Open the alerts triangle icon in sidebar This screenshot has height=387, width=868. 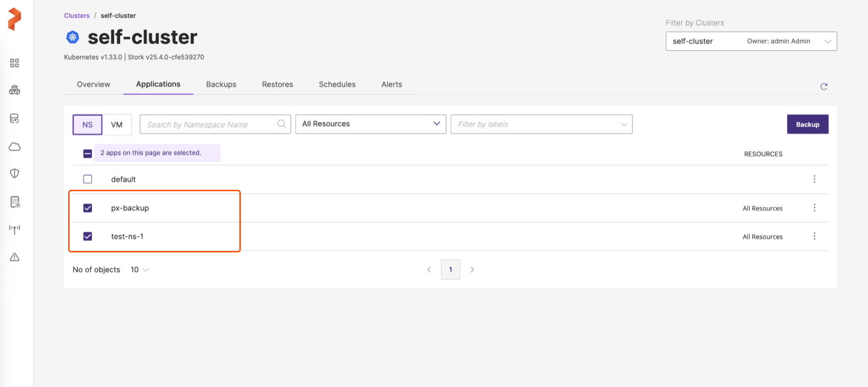pyautogui.click(x=14, y=257)
